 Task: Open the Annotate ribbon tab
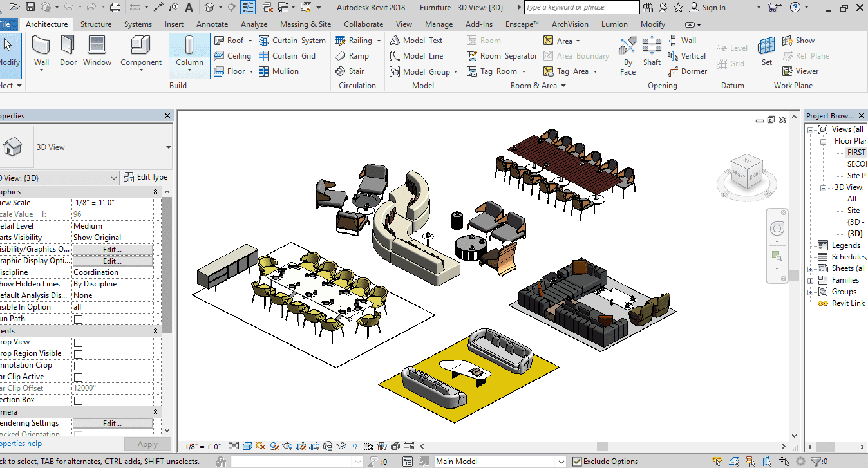[x=212, y=24]
